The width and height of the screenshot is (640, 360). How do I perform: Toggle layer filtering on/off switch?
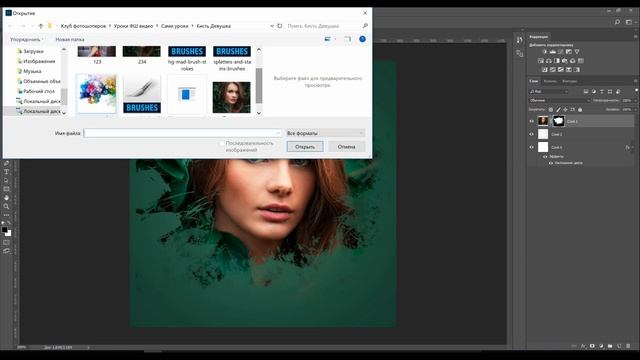[636, 90]
